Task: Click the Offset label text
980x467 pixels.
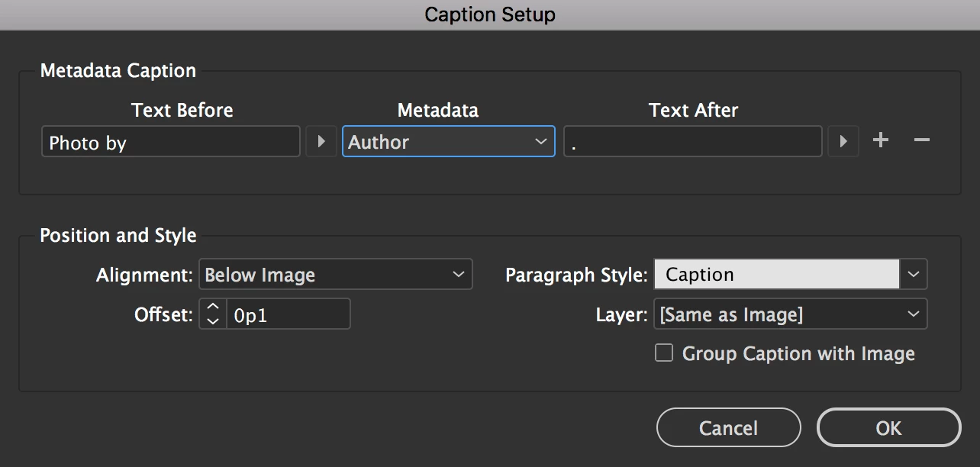Action: [163, 314]
